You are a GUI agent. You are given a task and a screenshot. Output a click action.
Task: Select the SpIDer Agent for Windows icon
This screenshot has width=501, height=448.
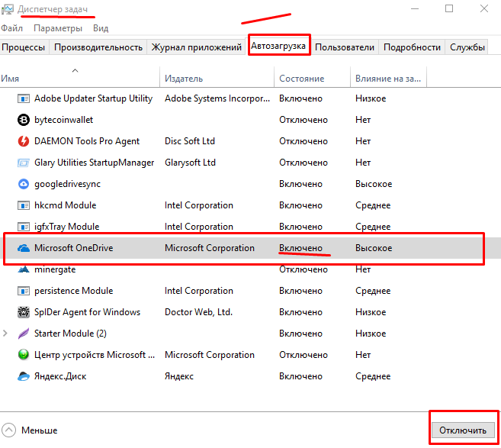[x=23, y=312]
